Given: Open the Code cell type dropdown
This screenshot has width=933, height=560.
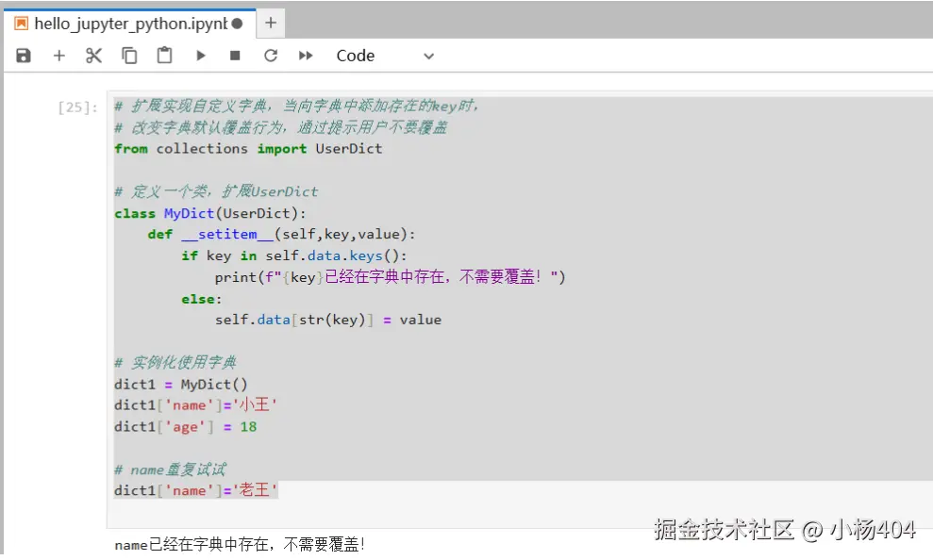Looking at the screenshot, I should (385, 56).
